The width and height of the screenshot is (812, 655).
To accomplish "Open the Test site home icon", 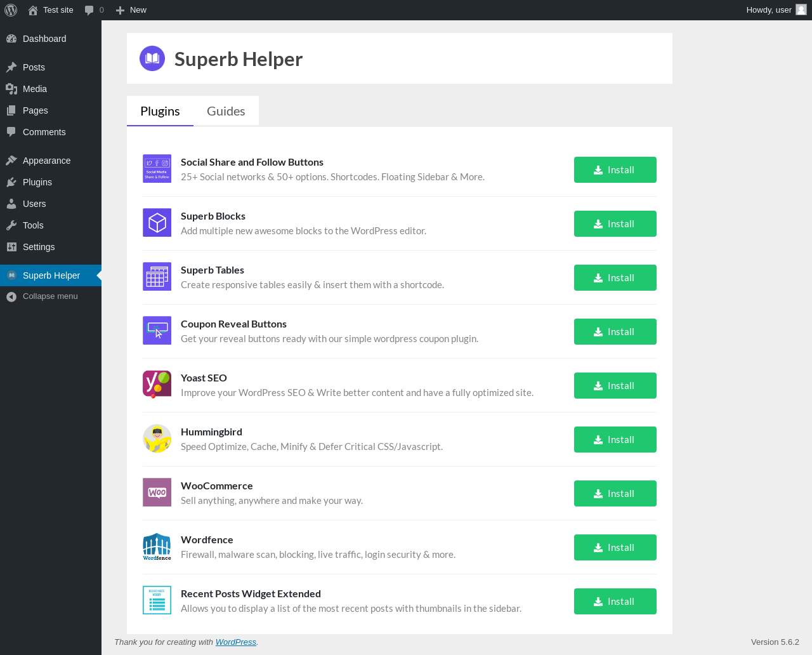I will [x=33, y=10].
